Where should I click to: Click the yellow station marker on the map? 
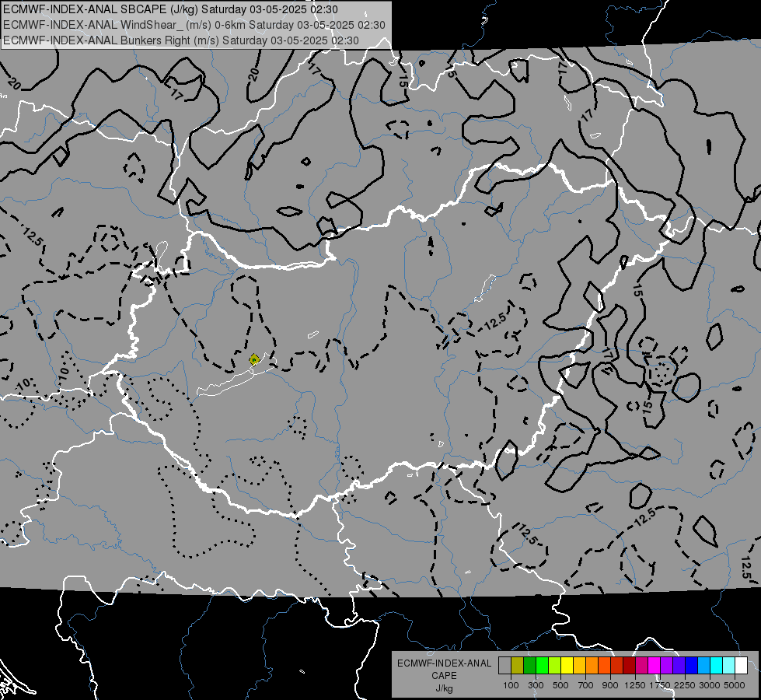click(x=254, y=359)
